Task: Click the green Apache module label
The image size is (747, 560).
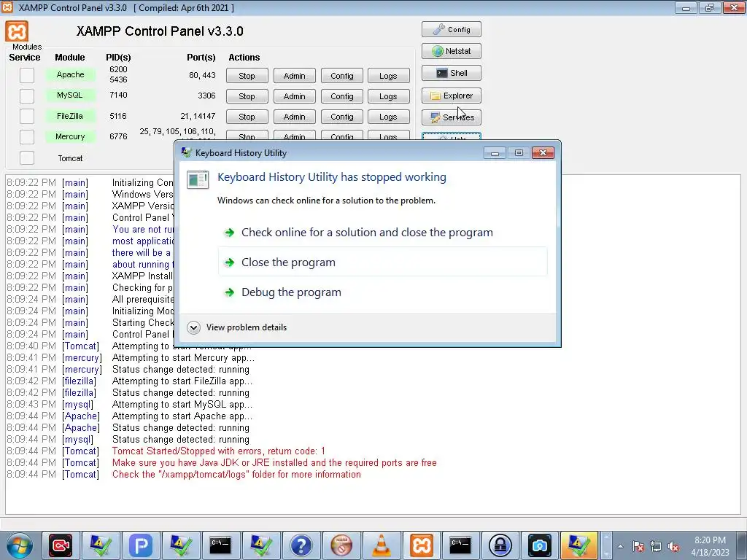Action: click(x=70, y=75)
